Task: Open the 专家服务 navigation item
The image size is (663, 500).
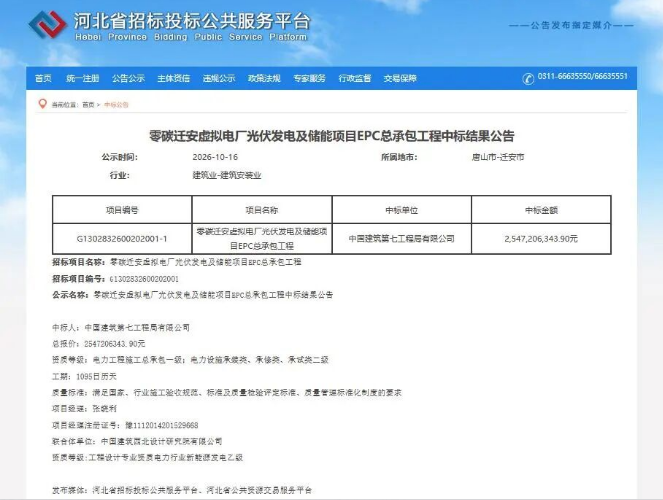Action: tap(310, 78)
